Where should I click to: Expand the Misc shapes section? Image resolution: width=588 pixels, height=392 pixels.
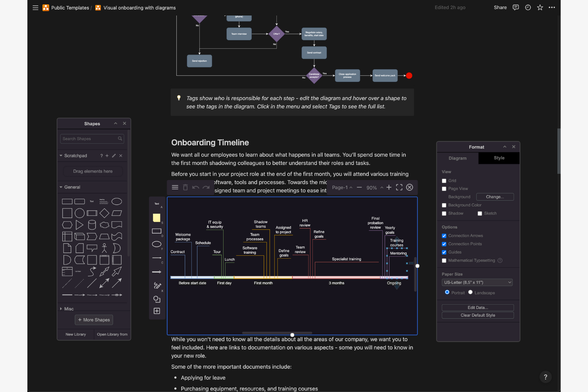61,309
